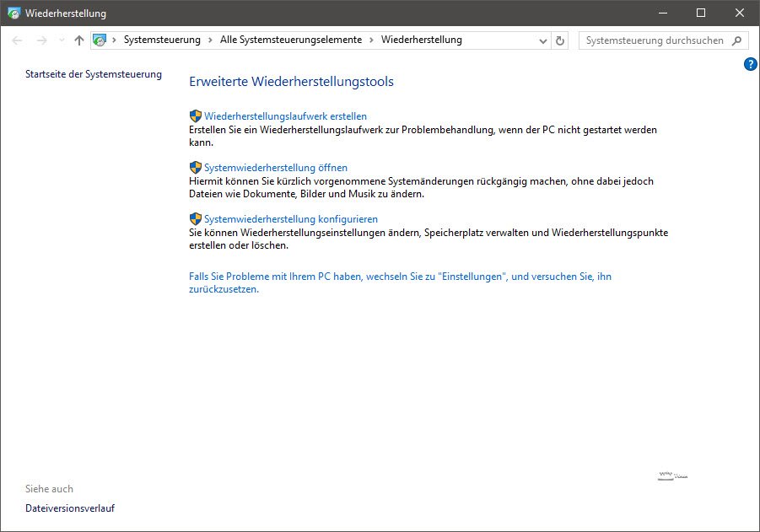The width and height of the screenshot is (760, 532).
Task: Expand the chevron before Wiederherstellung breadcrumb
Action: 371,40
